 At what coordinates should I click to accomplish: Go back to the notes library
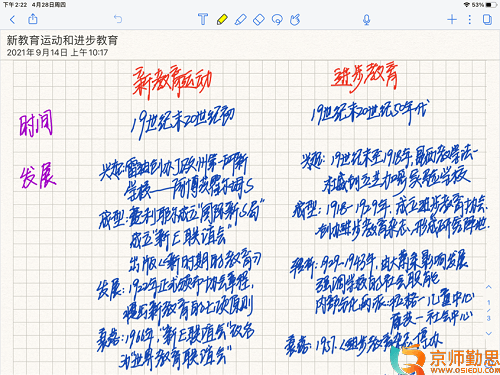(13, 19)
